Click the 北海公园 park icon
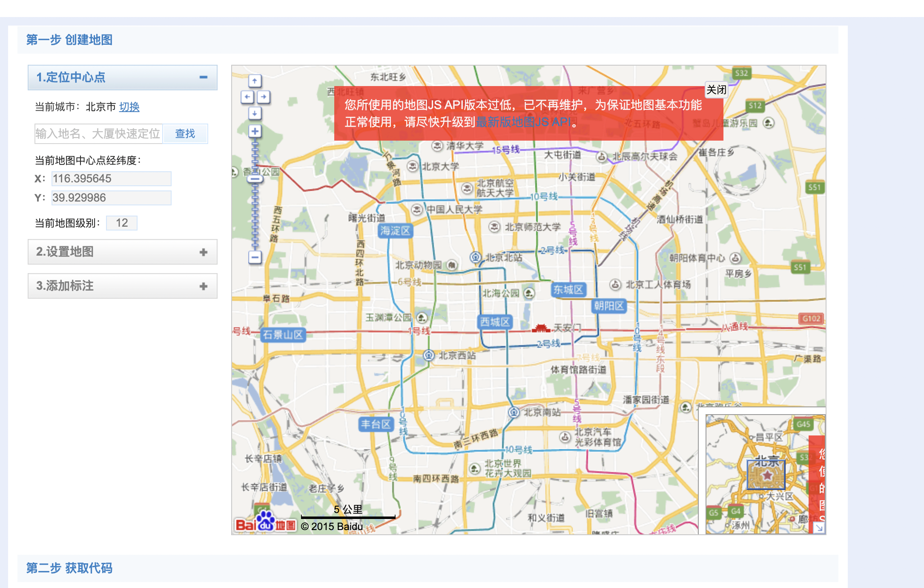 coord(529,293)
